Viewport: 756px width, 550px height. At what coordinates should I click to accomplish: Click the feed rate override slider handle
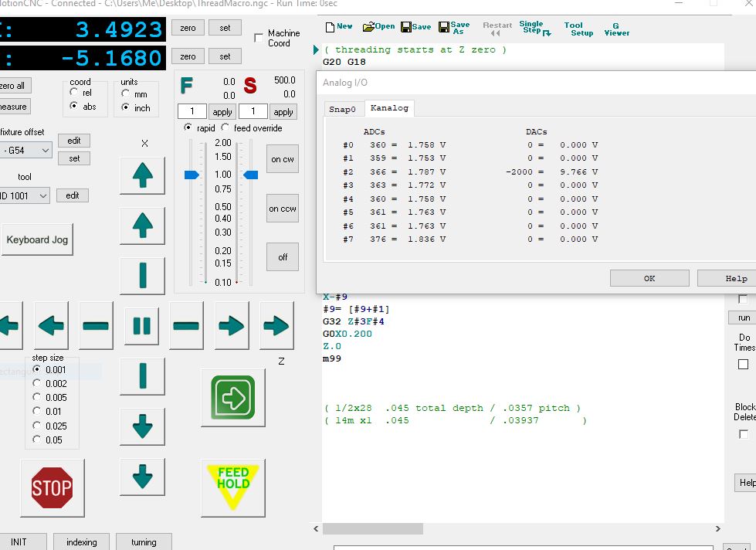[x=192, y=175]
